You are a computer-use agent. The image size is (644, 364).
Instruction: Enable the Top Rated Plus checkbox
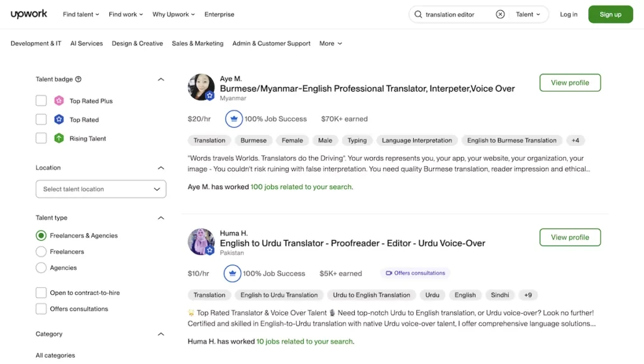coord(42,101)
